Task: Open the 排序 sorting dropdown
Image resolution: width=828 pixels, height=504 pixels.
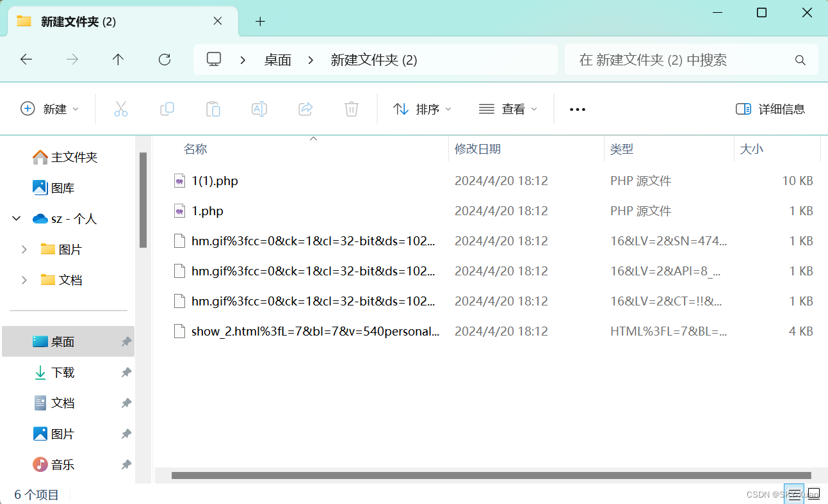Action: pyautogui.click(x=421, y=109)
